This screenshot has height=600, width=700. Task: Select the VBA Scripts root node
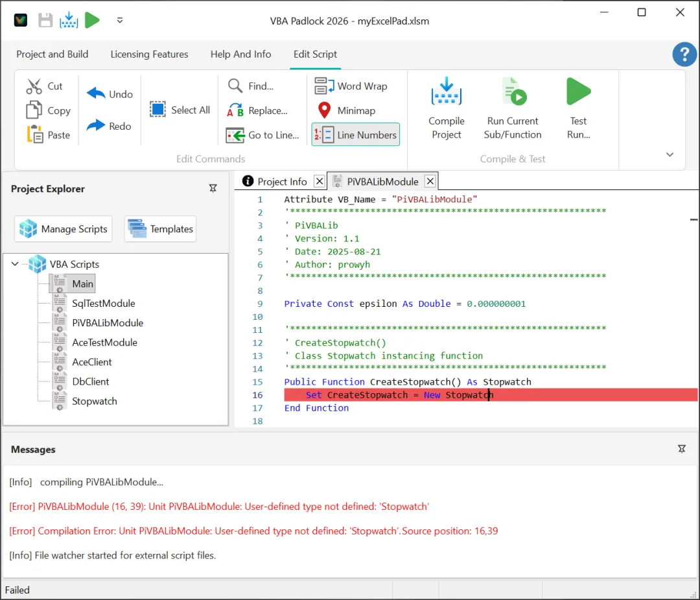point(75,264)
